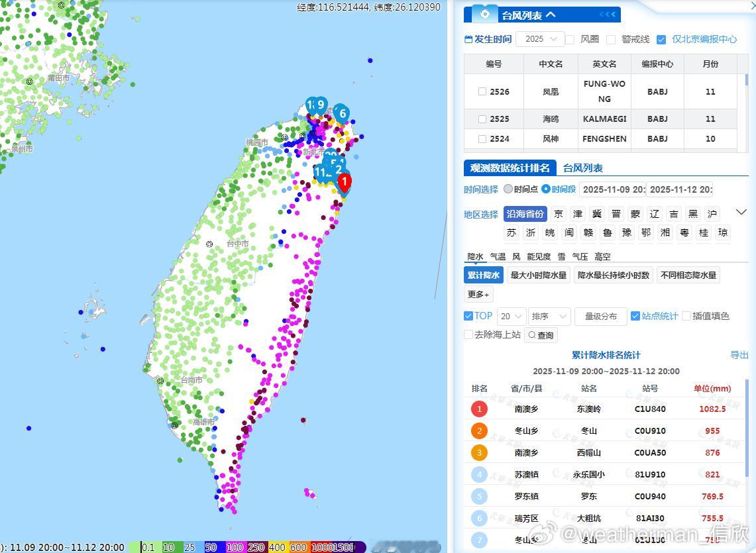
Task: Check typhoon 2524 风神 checkbox
Action: coord(482,139)
